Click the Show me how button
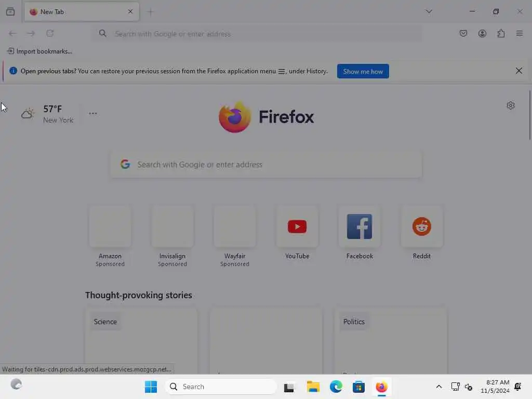Screen dimensions: 532x399 tap(363, 71)
